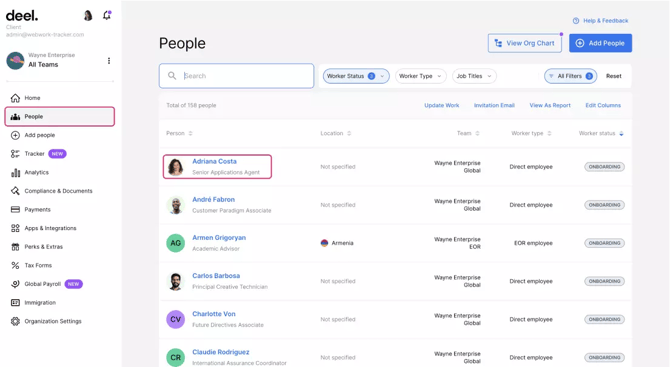Click the Analytics bar chart icon

click(x=15, y=173)
